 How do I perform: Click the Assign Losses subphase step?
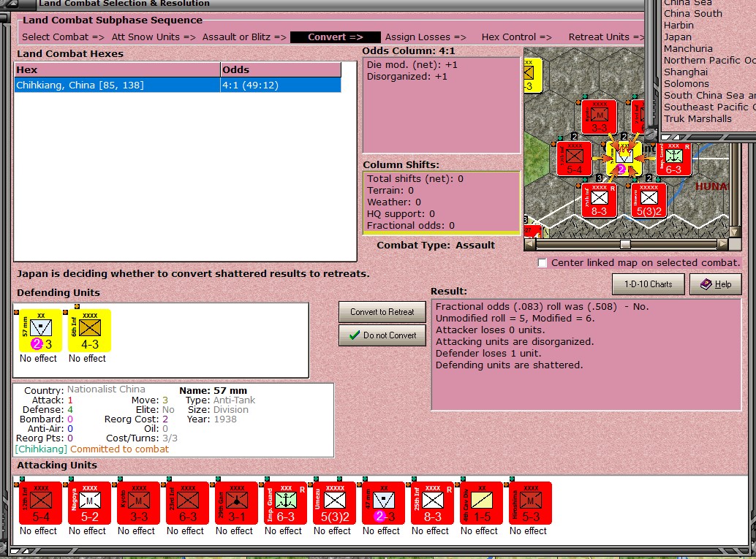click(426, 37)
